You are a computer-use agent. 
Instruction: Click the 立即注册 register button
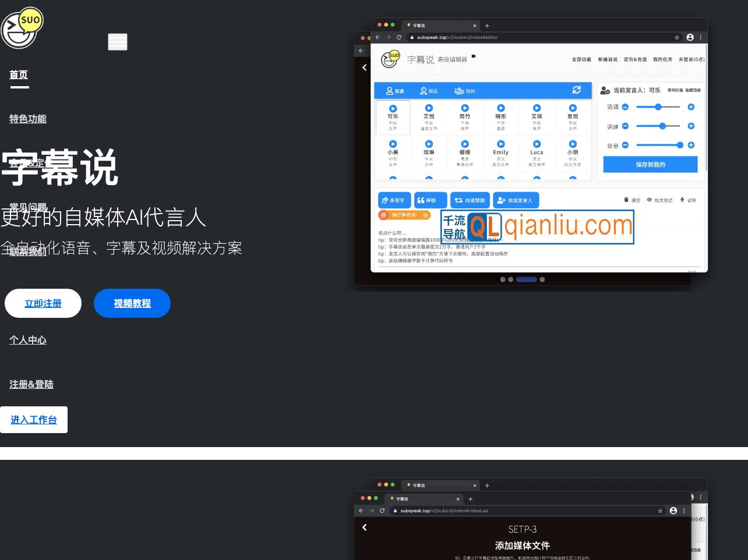pos(43,303)
